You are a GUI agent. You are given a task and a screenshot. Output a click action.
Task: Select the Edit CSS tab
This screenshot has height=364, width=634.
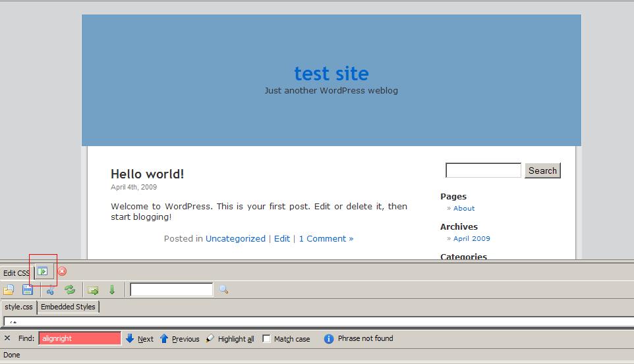point(16,273)
